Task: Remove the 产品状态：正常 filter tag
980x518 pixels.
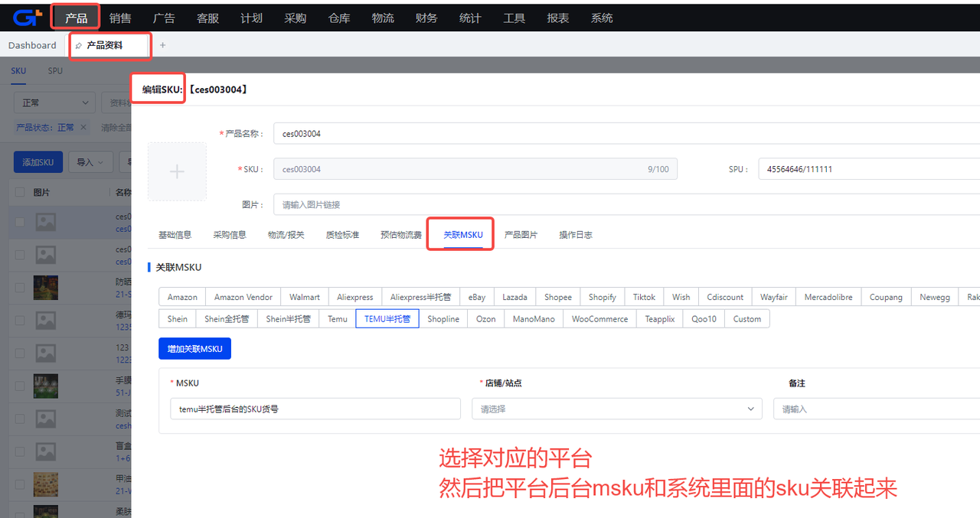Action: tap(83, 128)
